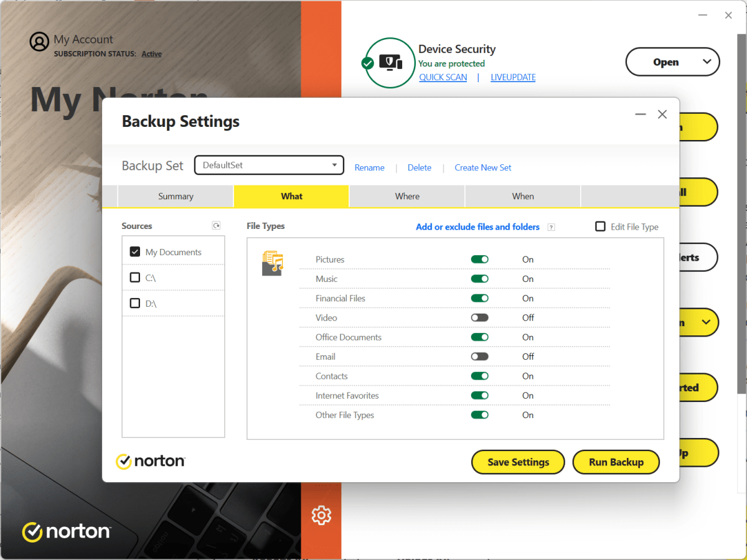The height and width of the screenshot is (560, 747).
Task: Turn off the Pictures toggle
Action: (479, 259)
